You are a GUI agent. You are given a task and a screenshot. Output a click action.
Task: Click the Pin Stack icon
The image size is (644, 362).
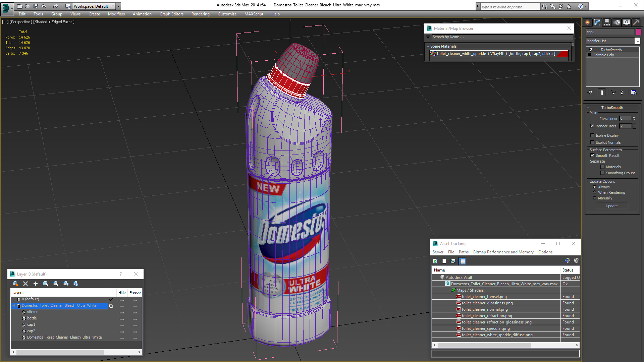click(590, 93)
